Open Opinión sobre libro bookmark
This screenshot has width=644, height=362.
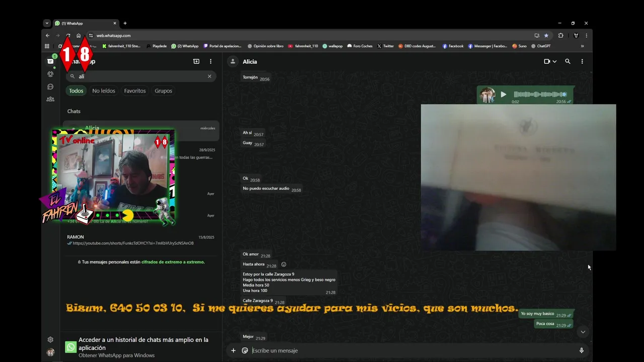[266, 46]
